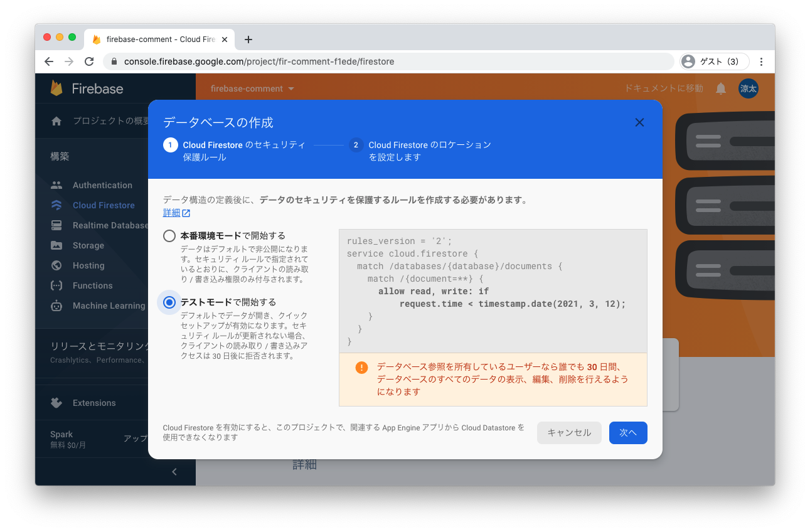Click the Machine Learning robot icon
810x532 pixels.
pyautogui.click(x=56, y=306)
